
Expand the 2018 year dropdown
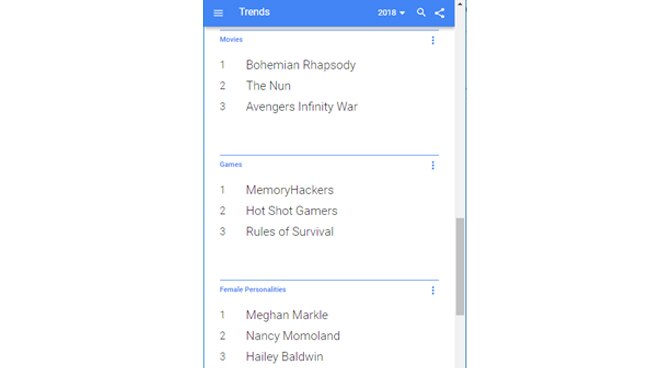point(391,13)
